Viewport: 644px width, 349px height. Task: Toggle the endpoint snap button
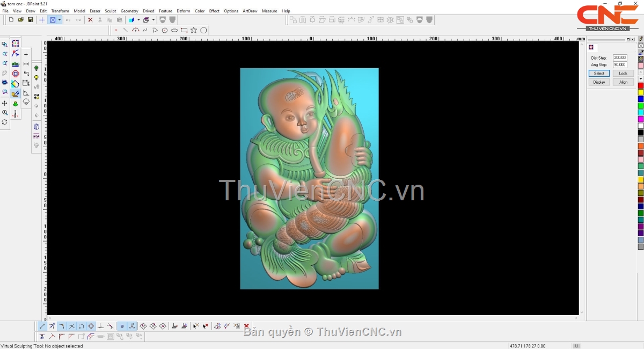42,326
